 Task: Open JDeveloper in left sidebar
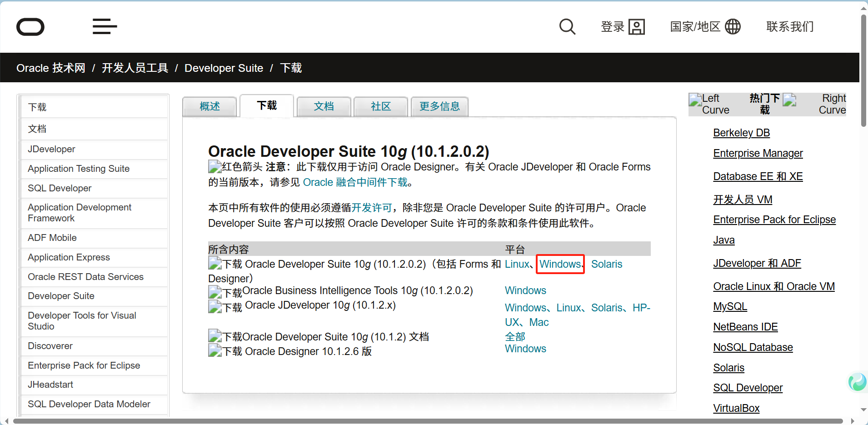[94, 149]
